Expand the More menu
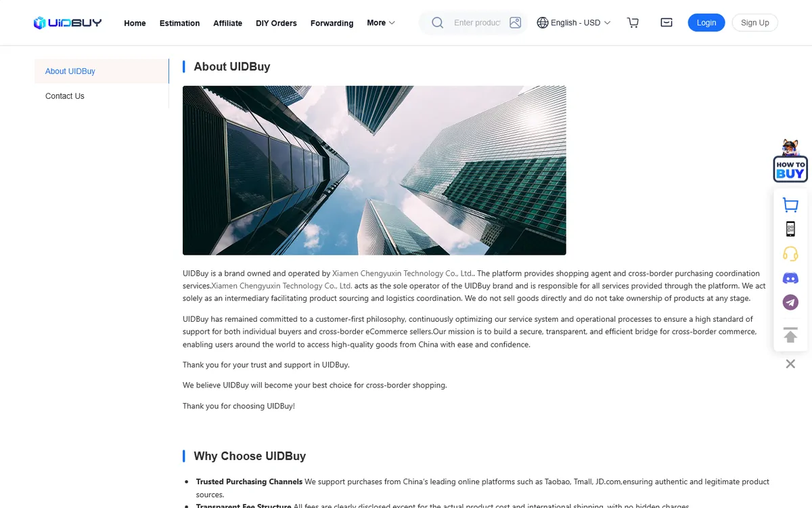The width and height of the screenshot is (812, 508). click(x=381, y=22)
